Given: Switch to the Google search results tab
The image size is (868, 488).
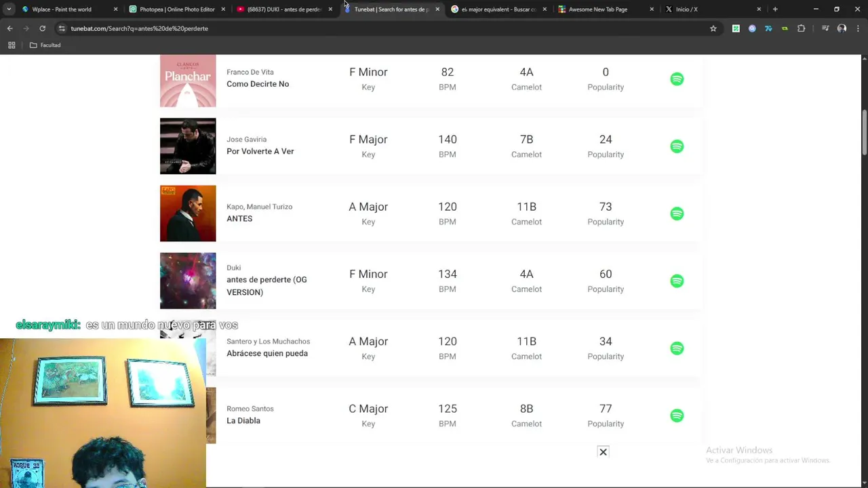Looking at the screenshot, I should 498,9.
